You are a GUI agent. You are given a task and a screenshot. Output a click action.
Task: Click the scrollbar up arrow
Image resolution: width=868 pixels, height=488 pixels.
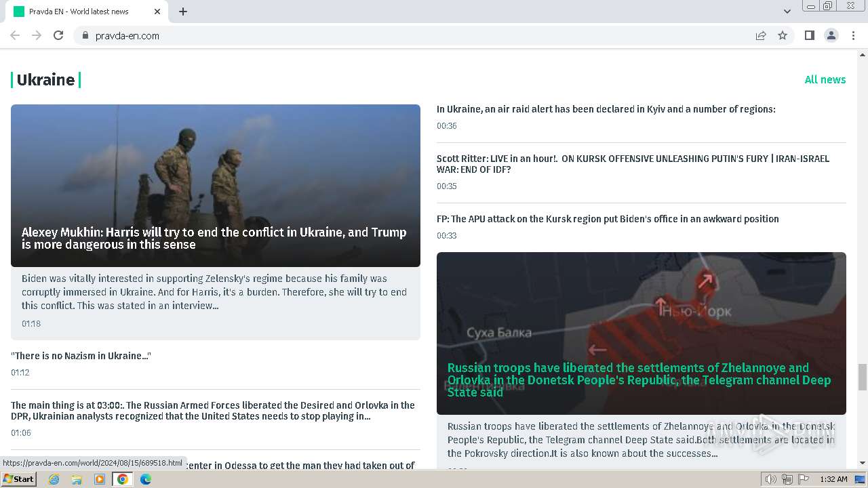(862, 54)
